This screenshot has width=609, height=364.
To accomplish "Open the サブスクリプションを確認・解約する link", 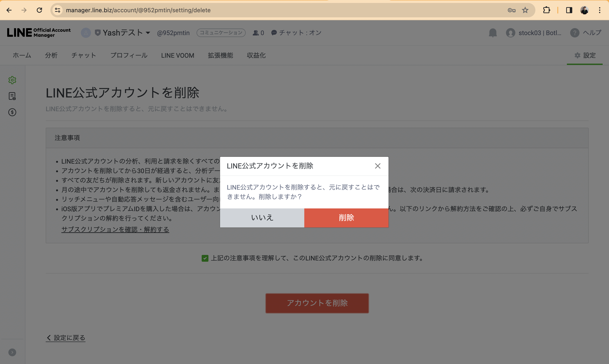I will tap(115, 229).
